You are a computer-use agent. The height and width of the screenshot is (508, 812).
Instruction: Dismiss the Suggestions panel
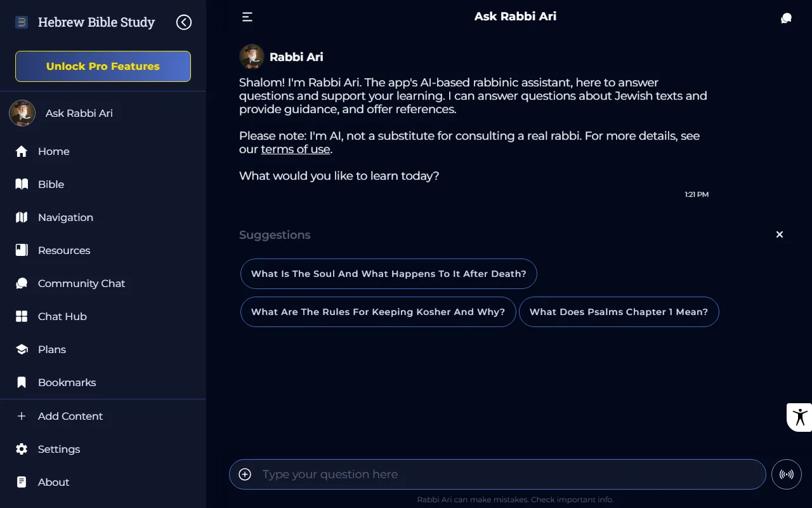(x=779, y=234)
